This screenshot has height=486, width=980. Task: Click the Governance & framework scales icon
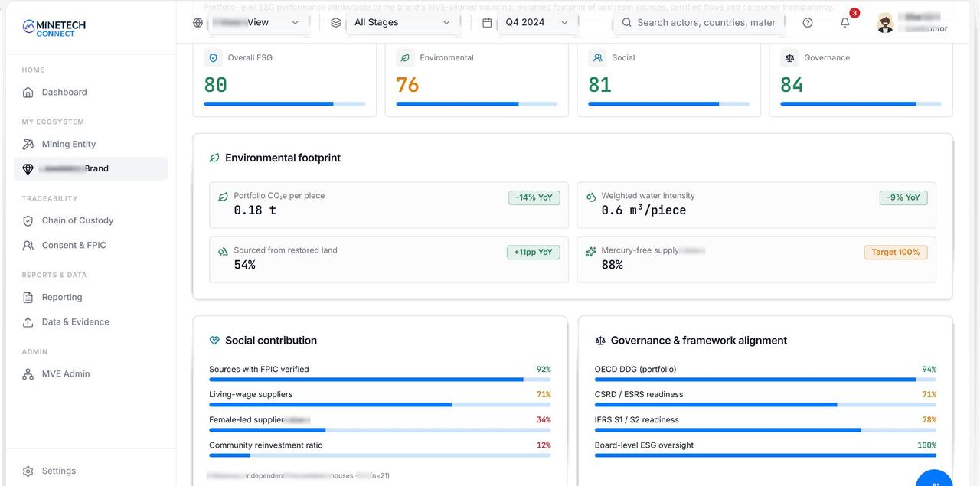(x=600, y=341)
